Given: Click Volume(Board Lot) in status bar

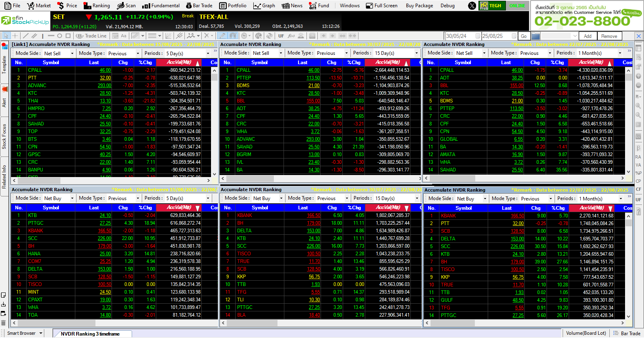Looking at the screenshot, I should pyautogui.click(x=586, y=333).
